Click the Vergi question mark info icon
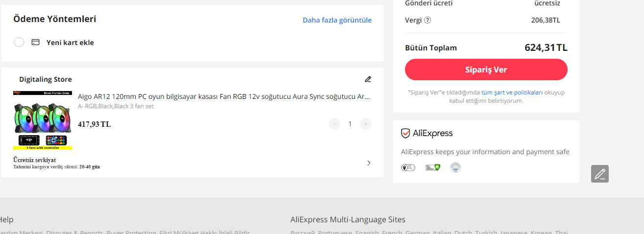The height and width of the screenshot is (234, 644). [428, 20]
